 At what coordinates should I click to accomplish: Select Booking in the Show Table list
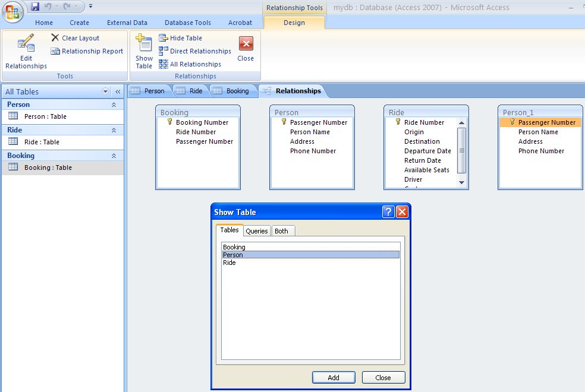tap(234, 247)
